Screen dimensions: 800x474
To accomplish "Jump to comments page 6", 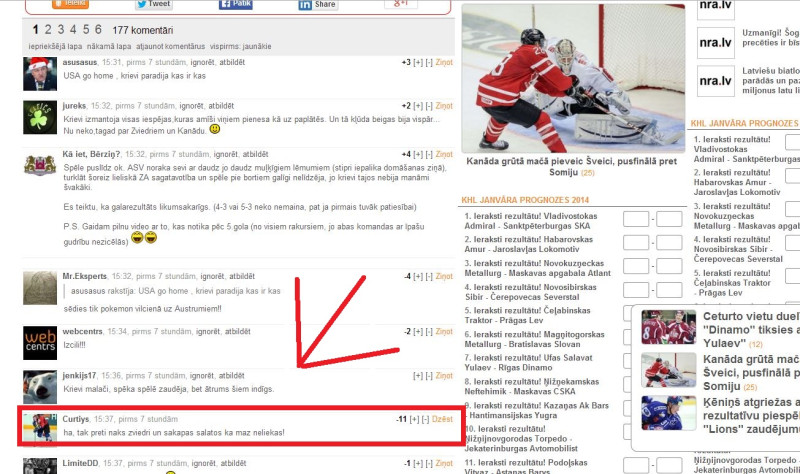I will click(x=98, y=30).
